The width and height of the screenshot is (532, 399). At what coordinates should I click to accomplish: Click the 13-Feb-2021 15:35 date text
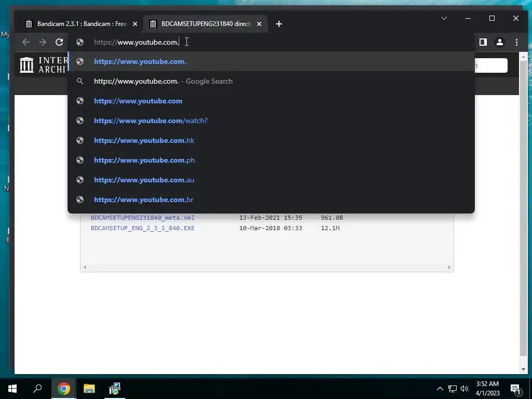click(270, 218)
